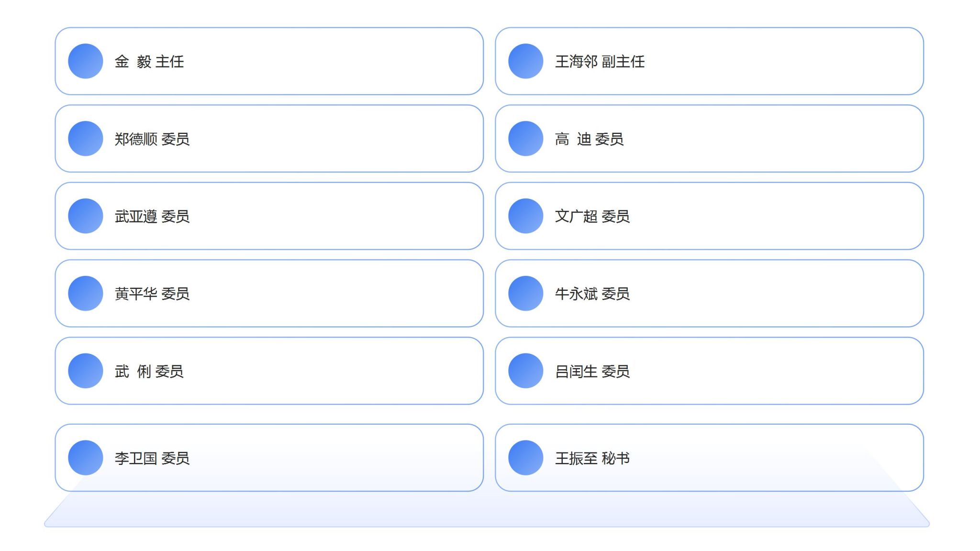Select the avatar circle next to 黄平华 委员

point(86,294)
